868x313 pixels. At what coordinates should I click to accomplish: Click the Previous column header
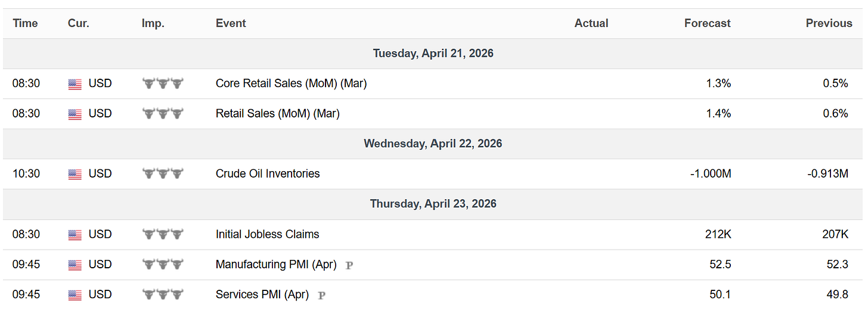point(829,23)
